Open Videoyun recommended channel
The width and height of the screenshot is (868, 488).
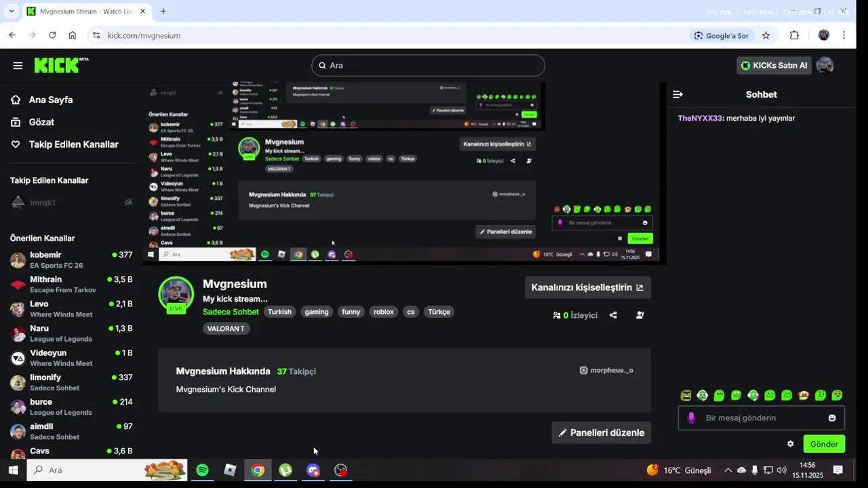tap(71, 358)
